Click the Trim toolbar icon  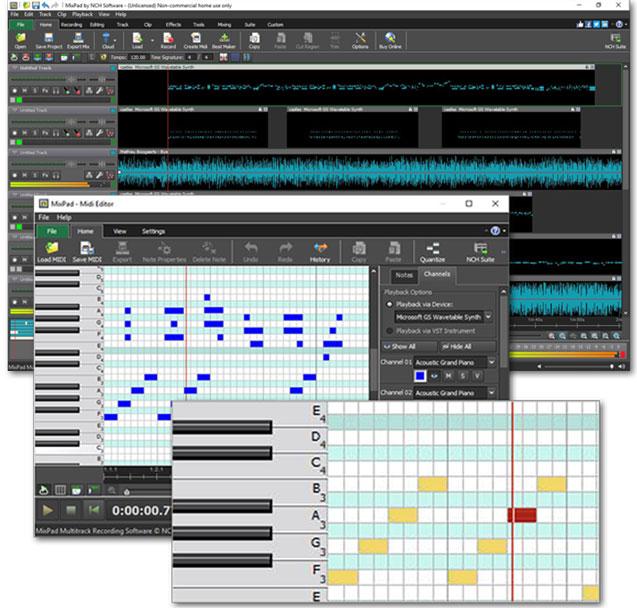pos(335,41)
